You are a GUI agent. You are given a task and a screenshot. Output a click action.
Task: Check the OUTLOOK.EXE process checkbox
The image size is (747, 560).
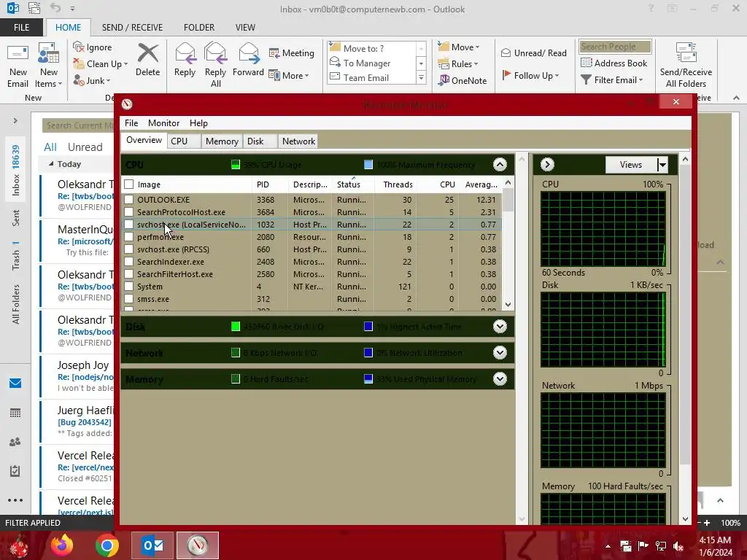pos(128,200)
